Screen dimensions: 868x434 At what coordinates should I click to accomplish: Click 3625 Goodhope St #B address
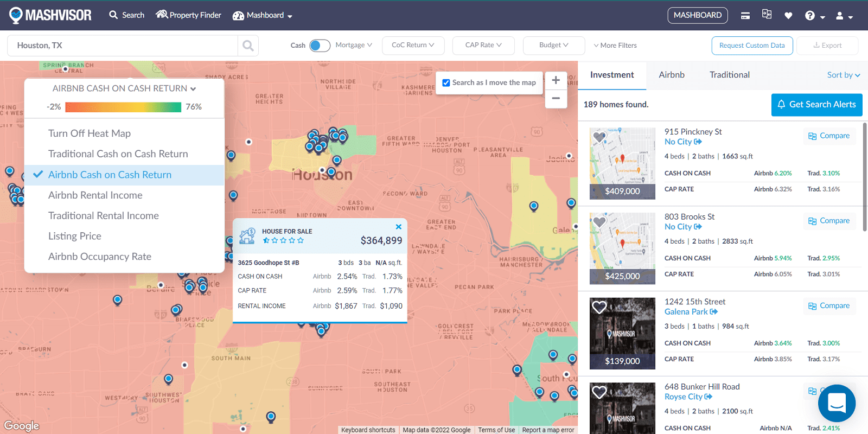point(269,263)
